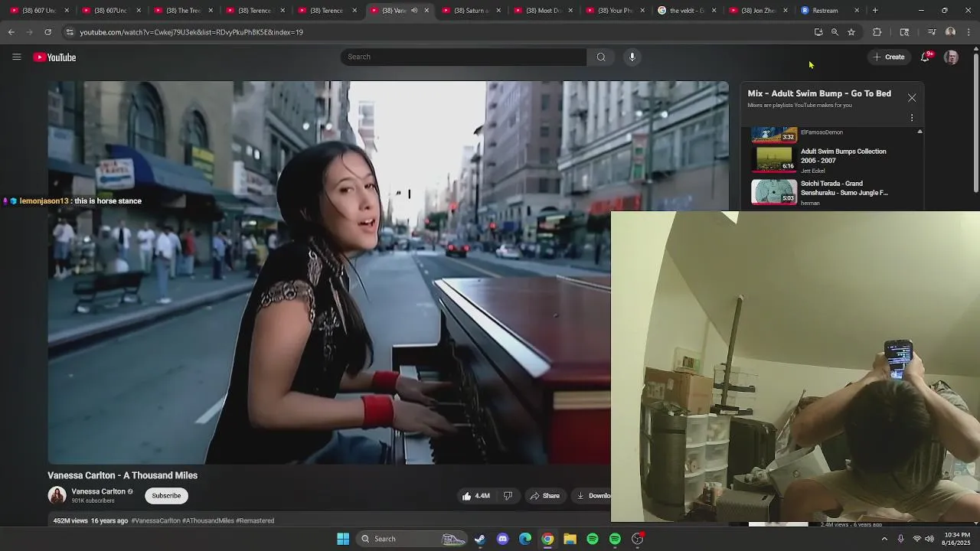
Task: Click the #AThousandMiles hashtag
Action: click(x=208, y=521)
